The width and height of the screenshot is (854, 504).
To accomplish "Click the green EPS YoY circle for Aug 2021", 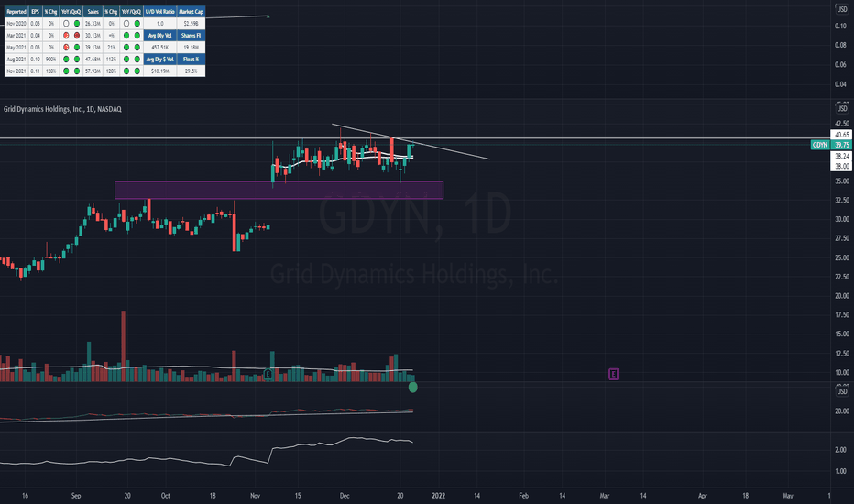I will pyautogui.click(x=66, y=59).
